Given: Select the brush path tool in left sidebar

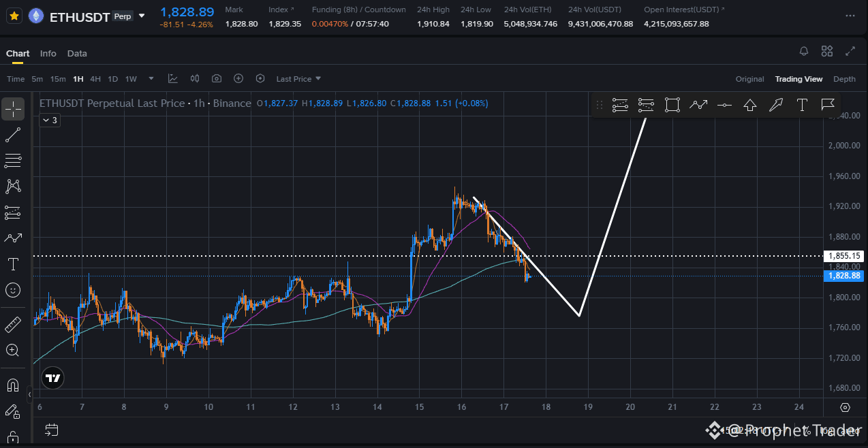Looking at the screenshot, I should pos(13,238).
